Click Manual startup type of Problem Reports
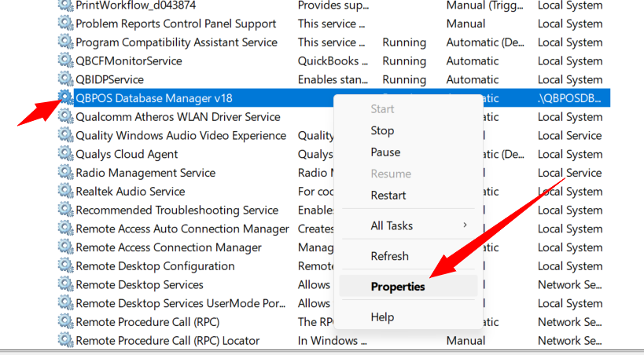This screenshot has width=644, height=355. coord(466,24)
